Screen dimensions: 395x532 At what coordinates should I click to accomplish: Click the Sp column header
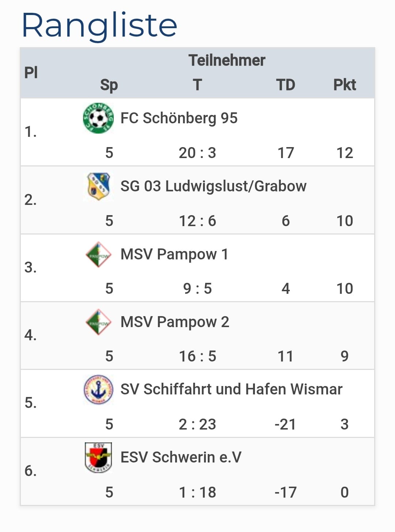109,85
